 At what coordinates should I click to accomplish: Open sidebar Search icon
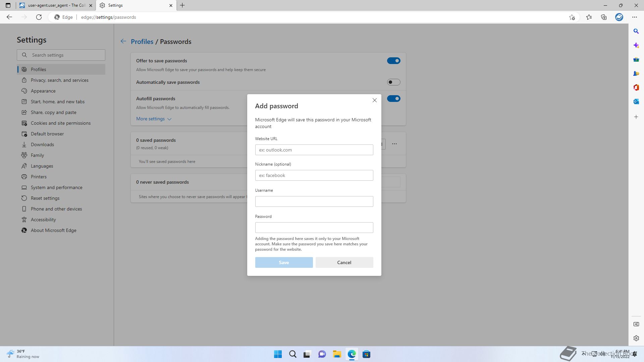(x=636, y=31)
